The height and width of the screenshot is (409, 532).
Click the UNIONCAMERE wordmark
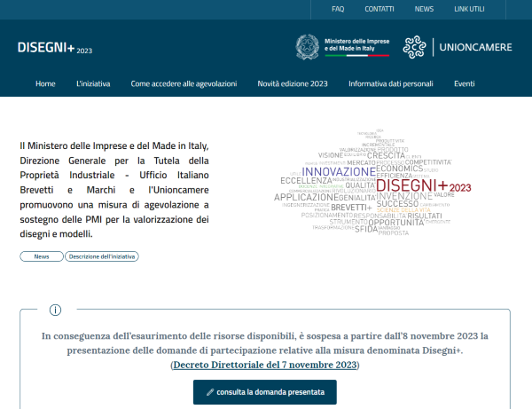point(475,47)
